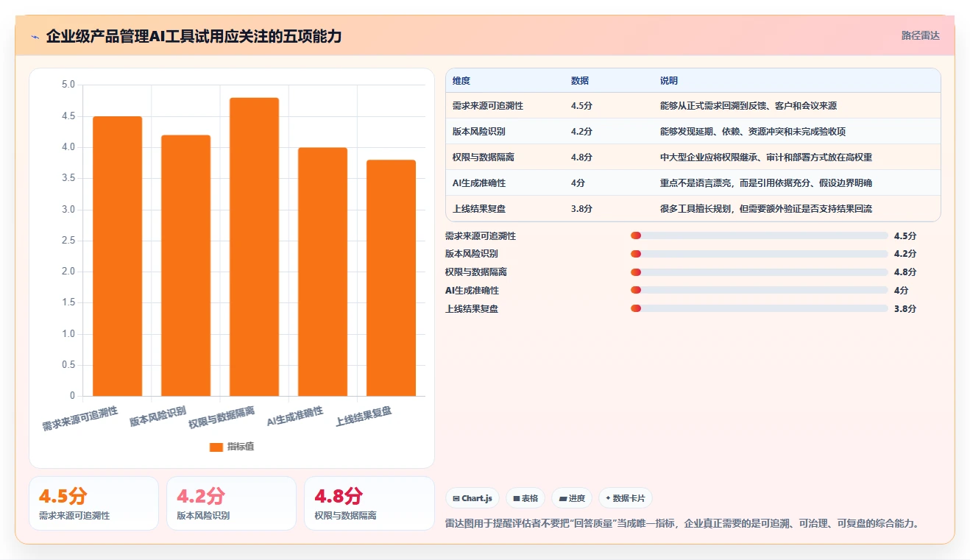
Task: Select the 4.5分 需求来源可追溯性 data card
Action: pos(93,503)
